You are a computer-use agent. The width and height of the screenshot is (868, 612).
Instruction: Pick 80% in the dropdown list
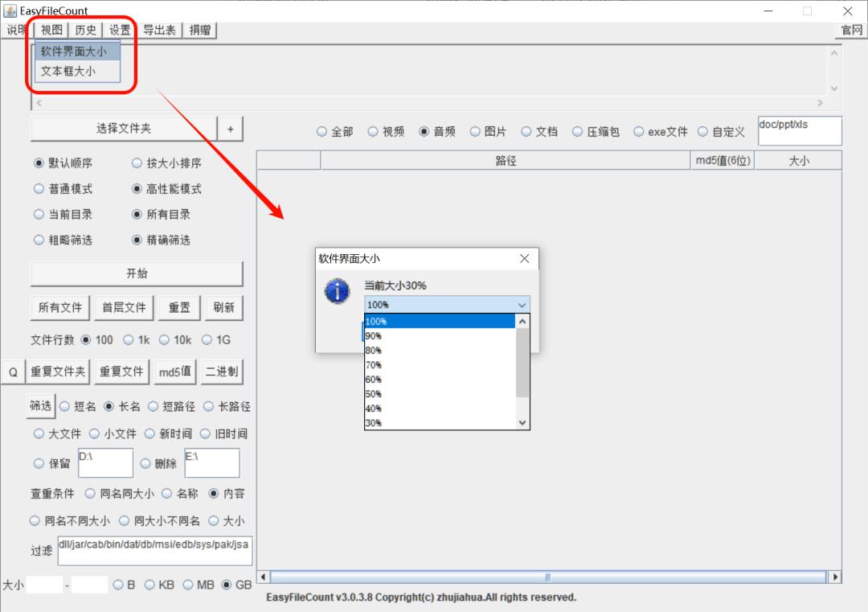(x=440, y=351)
